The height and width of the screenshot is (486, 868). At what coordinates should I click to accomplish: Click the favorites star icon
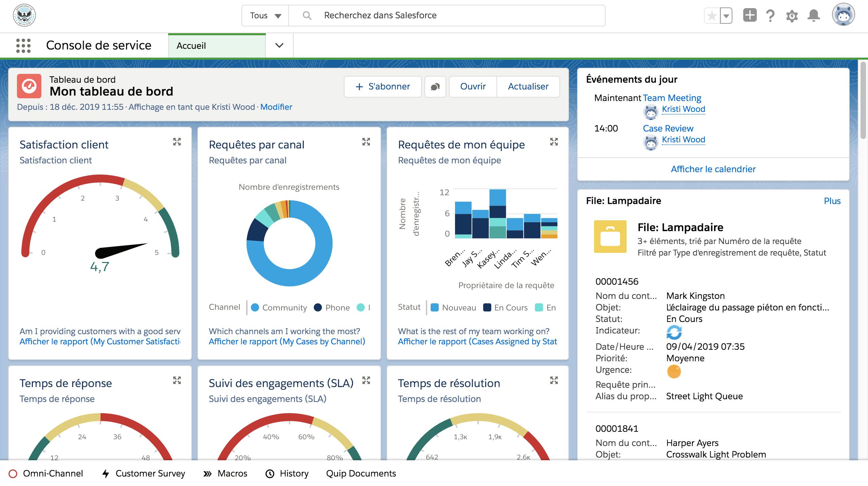click(x=712, y=16)
